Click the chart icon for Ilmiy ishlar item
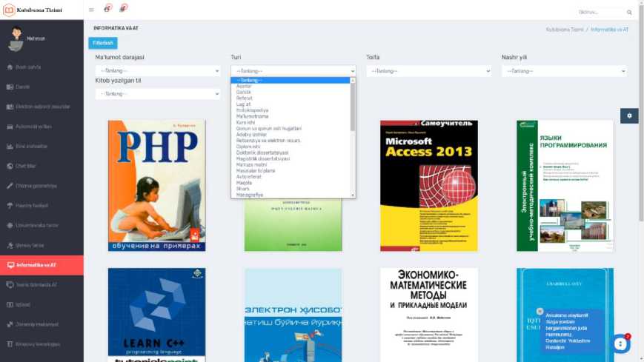The image size is (644, 362). tap(10, 146)
